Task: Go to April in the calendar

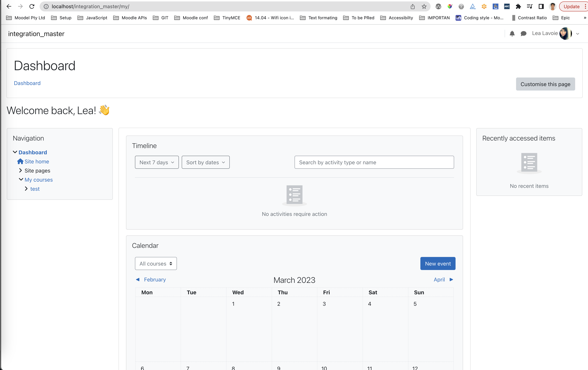Action: click(439, 279)
